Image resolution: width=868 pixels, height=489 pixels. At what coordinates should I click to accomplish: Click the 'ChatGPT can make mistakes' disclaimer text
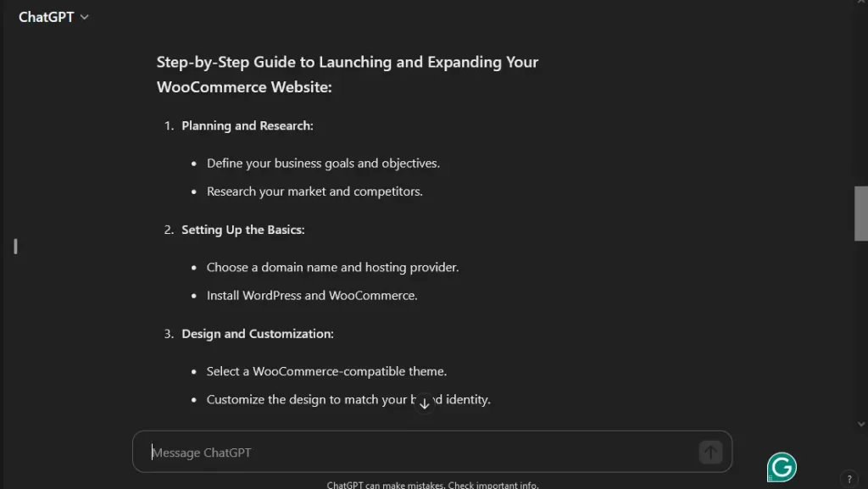(x=432, y=485)
